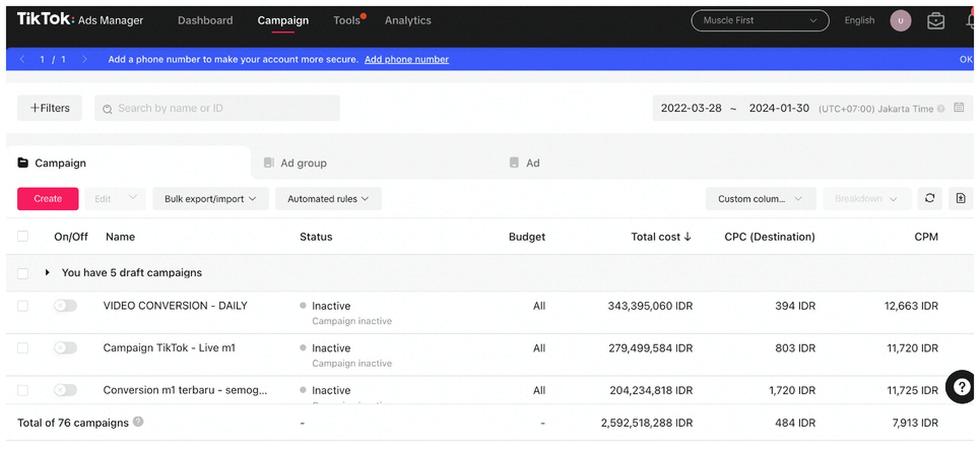Open the Analytics menu
The image size is (980, 450).
pyautogui.click(x=408, y=20)
